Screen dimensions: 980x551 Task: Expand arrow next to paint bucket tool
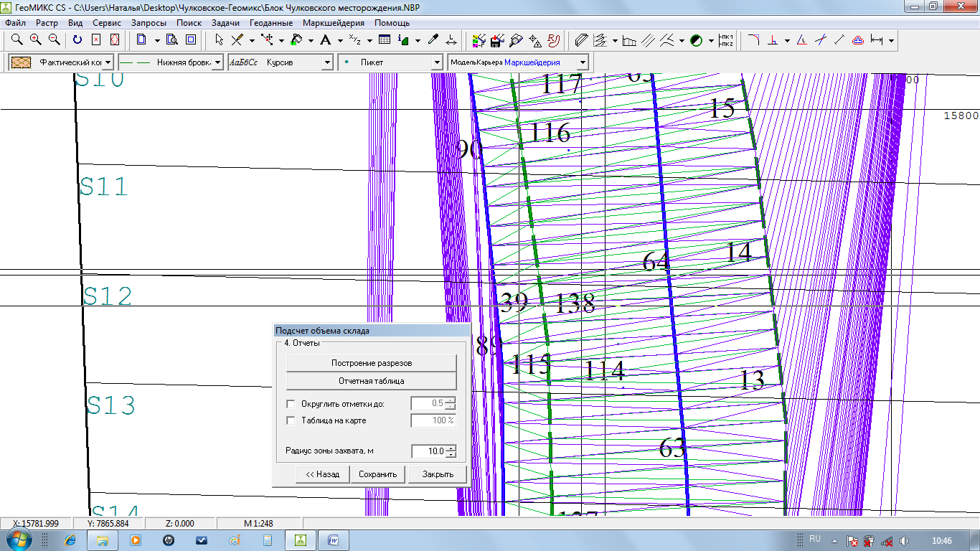[311, 40]
